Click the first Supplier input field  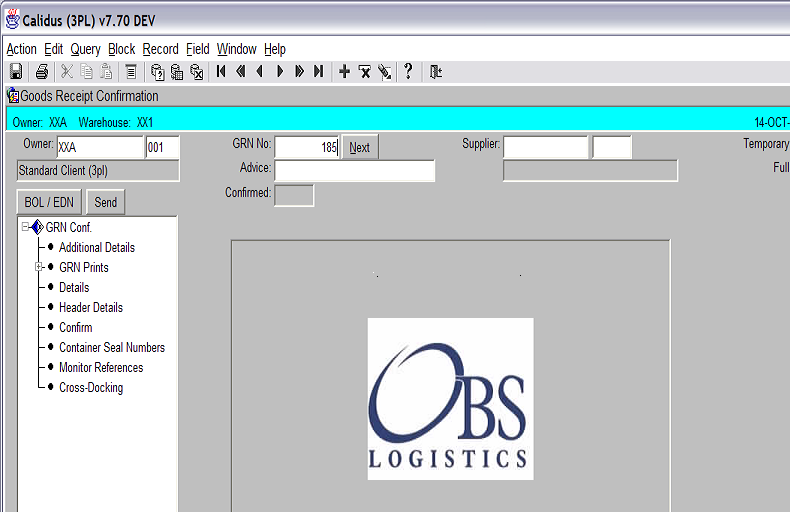click(546, 147)
